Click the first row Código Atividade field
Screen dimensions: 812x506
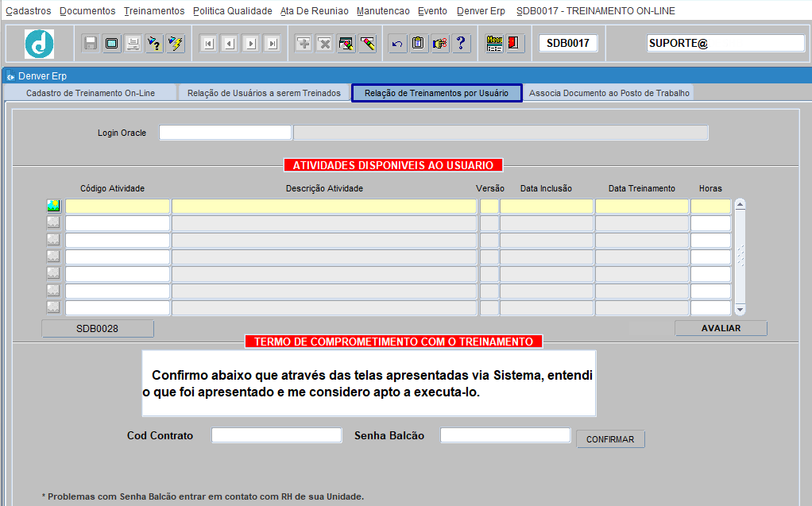pos(118,206)
